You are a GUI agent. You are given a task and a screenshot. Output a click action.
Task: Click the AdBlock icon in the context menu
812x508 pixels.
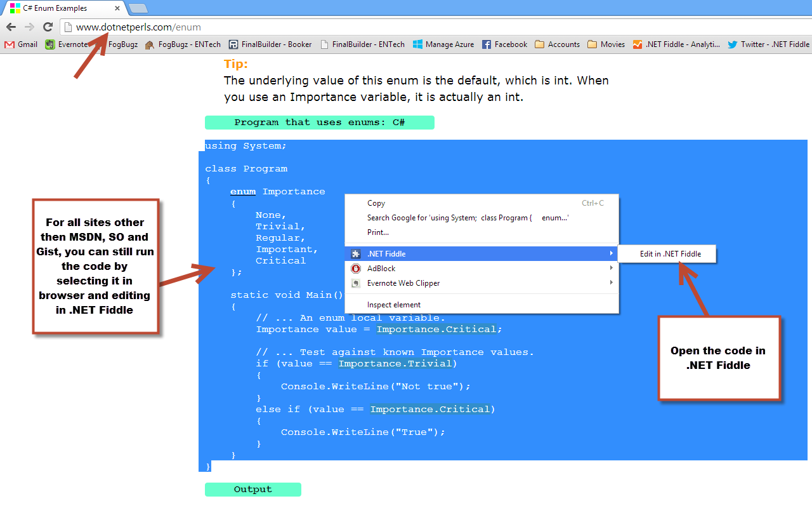[x=355, y=268]
